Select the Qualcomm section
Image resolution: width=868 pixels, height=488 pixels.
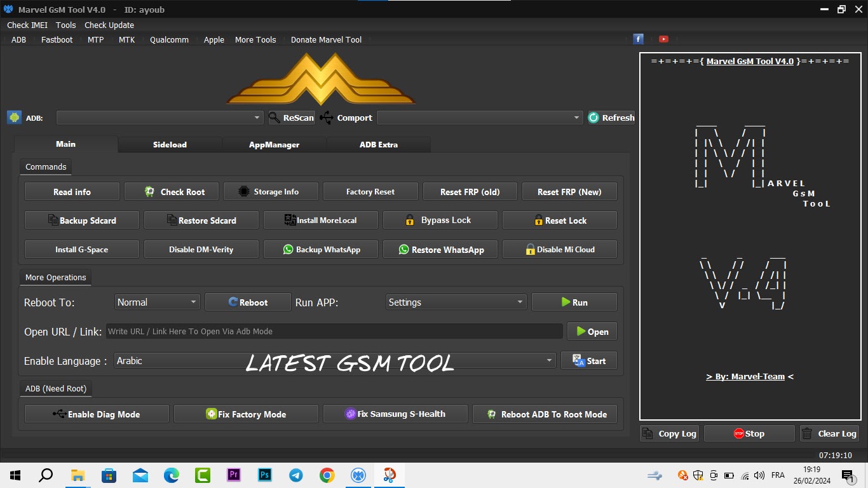pos(169,39)
